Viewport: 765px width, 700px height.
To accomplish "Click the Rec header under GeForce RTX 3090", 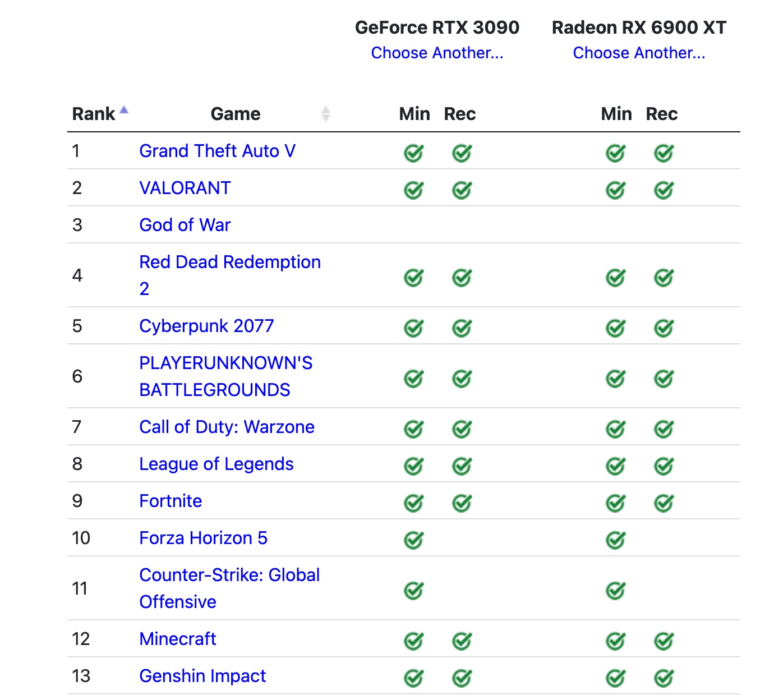I will [x=460, y=114].
